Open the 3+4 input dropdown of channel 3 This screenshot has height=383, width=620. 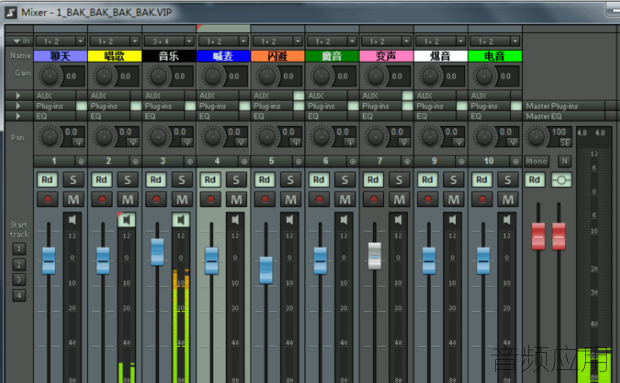(x=189, y=41)
